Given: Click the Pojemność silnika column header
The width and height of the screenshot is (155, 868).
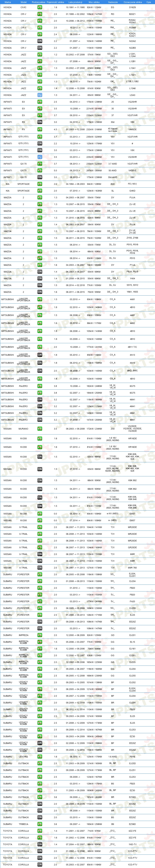Looking at the screenshot, I should pyautogui.click(x=55, y=2).
